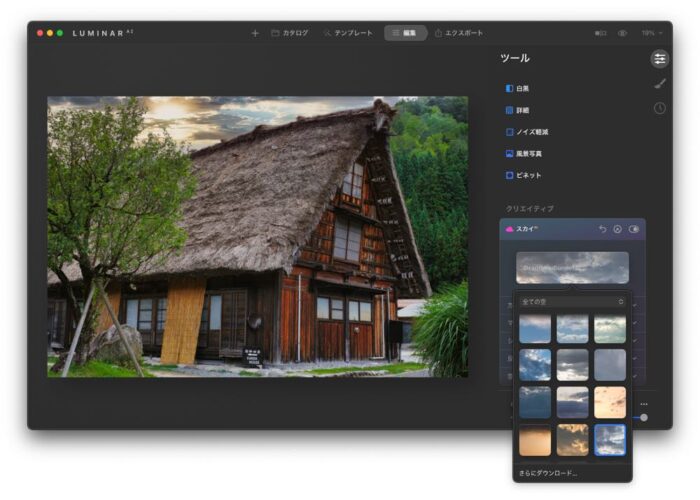Screen dimensions: 700x500
Task: Open the テンプレート tab
Action: coord(348,33)
